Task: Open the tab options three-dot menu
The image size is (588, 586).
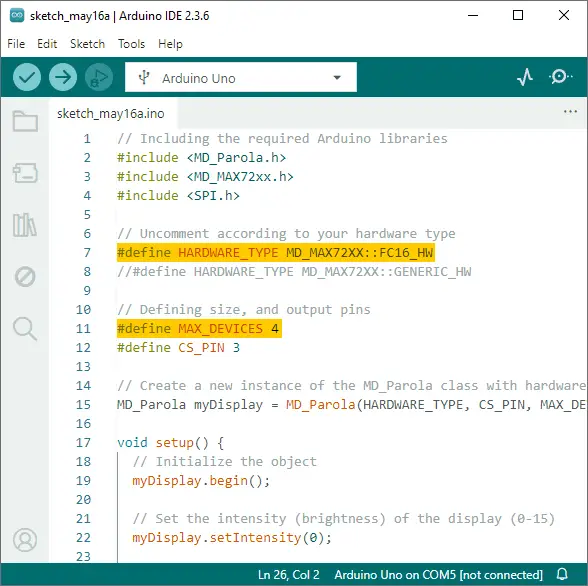Action: (570, 111)
